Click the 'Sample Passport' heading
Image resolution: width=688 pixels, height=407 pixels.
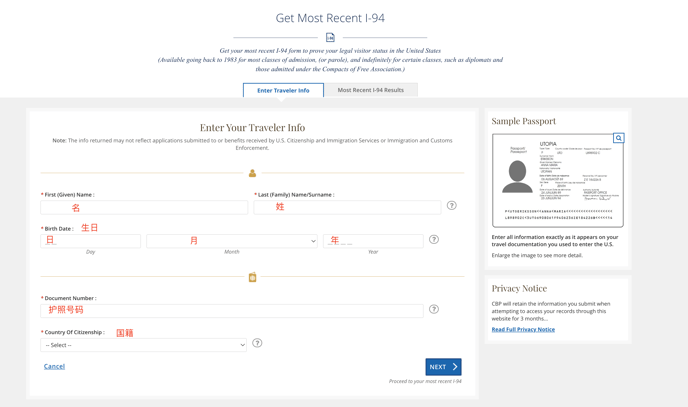tap(523, 121)
